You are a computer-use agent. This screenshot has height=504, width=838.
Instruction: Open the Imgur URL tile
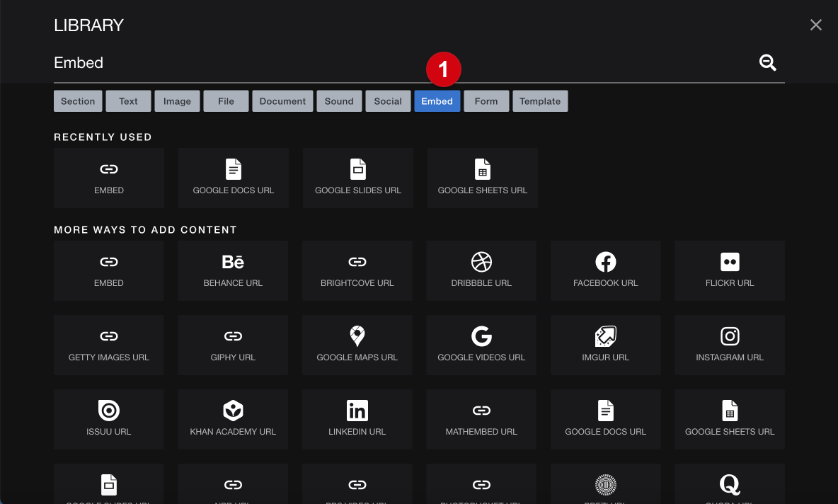pyautogui.click(x=606, y=345)
